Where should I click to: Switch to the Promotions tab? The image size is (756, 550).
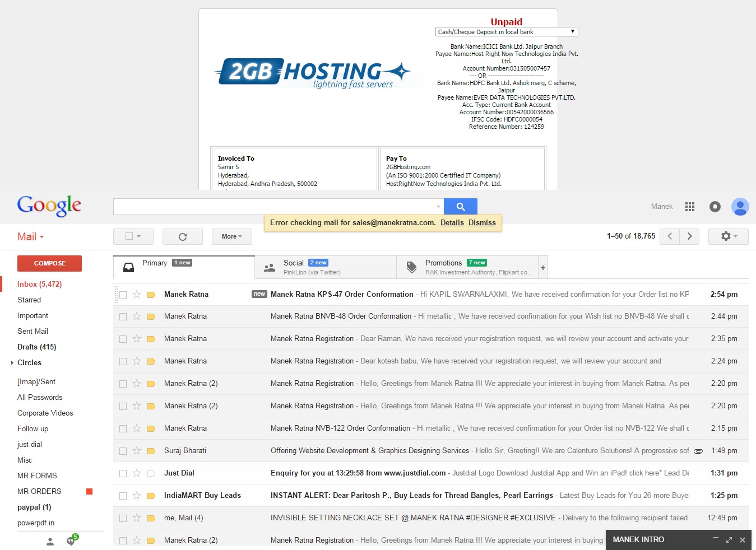tap(467, 267)
